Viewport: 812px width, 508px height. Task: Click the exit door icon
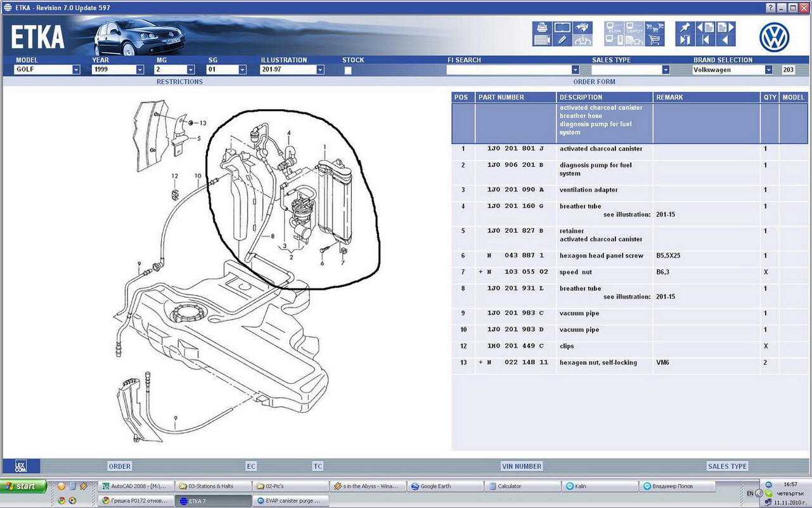pyautogui.click(x=685, y=41)
